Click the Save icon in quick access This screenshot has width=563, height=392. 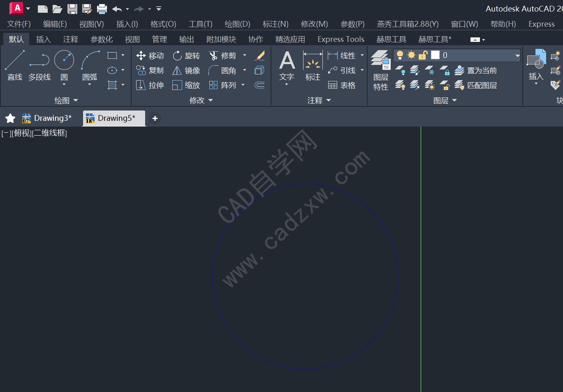point(72,9)
